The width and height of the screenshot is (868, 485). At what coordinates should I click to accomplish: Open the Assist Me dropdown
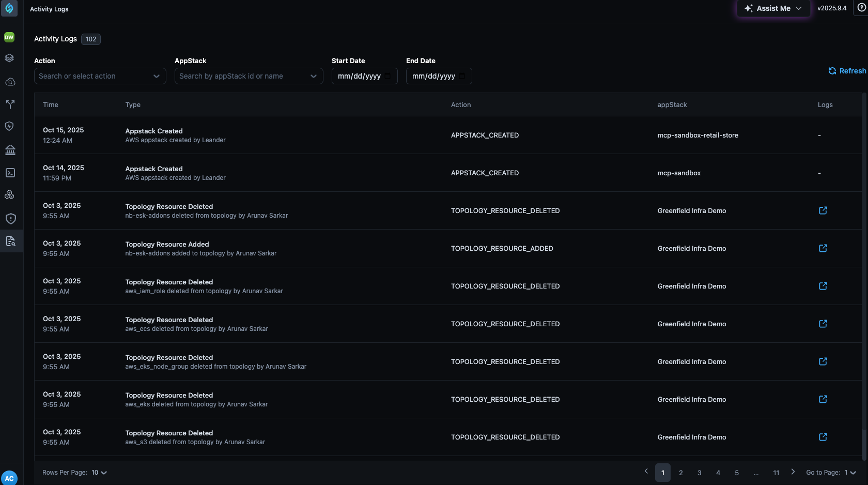click(x=773, y=8)
